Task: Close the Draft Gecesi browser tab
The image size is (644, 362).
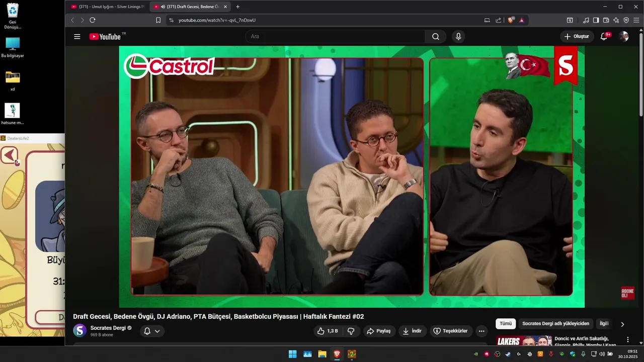Action: click(x=225, y=7)
